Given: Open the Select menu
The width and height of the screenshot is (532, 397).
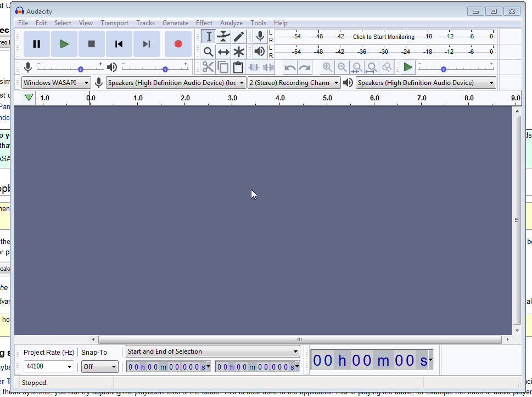Looking at the screenshot, I should tap(63, 23).
